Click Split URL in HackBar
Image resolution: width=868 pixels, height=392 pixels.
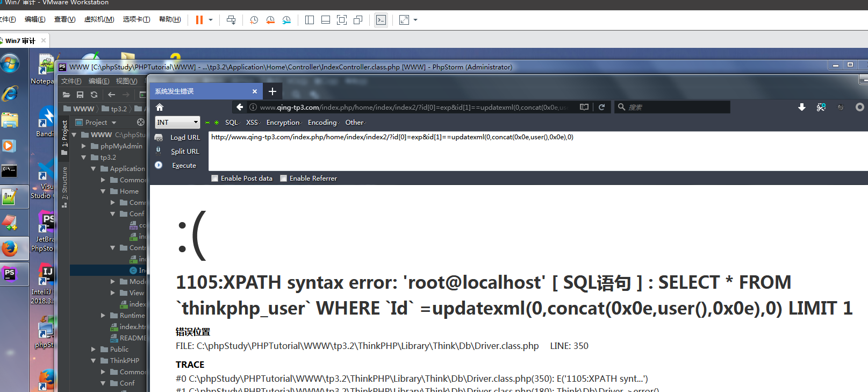pos(185,152)
